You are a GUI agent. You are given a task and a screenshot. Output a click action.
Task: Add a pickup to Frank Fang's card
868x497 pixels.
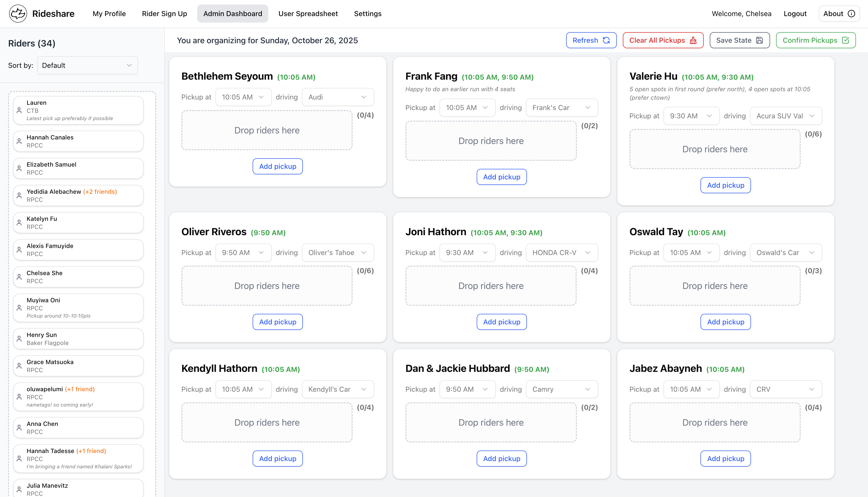click(x=502, y=177)
